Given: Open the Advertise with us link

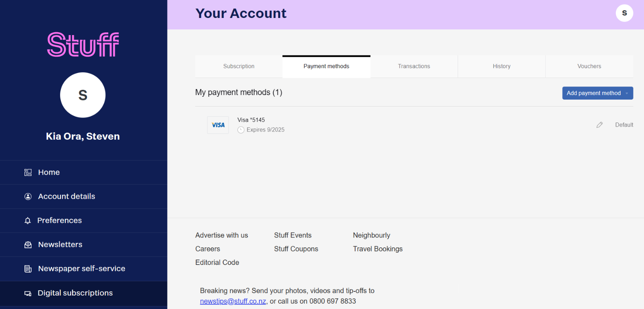Looking at the screenshot, I should pos(221,236).
